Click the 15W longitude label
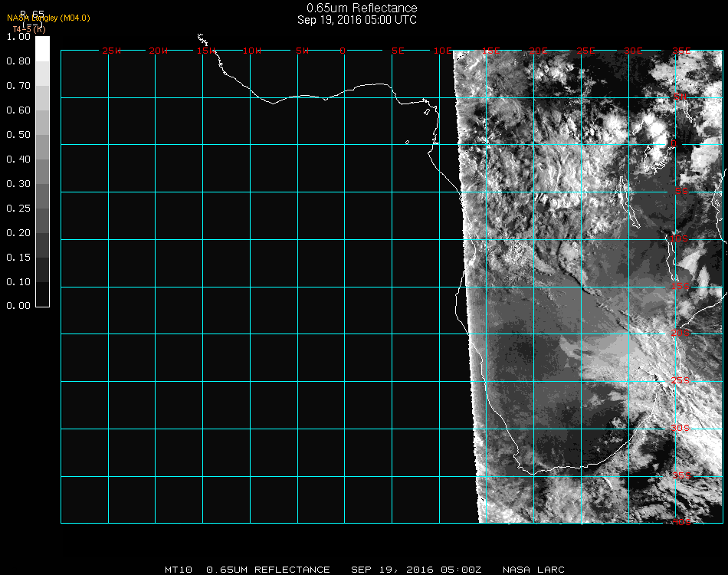728x575 pixels. click(x=205, y=51)
